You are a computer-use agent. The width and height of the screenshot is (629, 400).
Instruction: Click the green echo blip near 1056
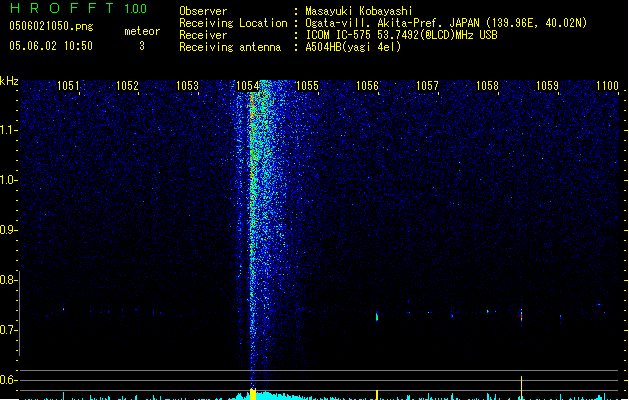[377, 317]
